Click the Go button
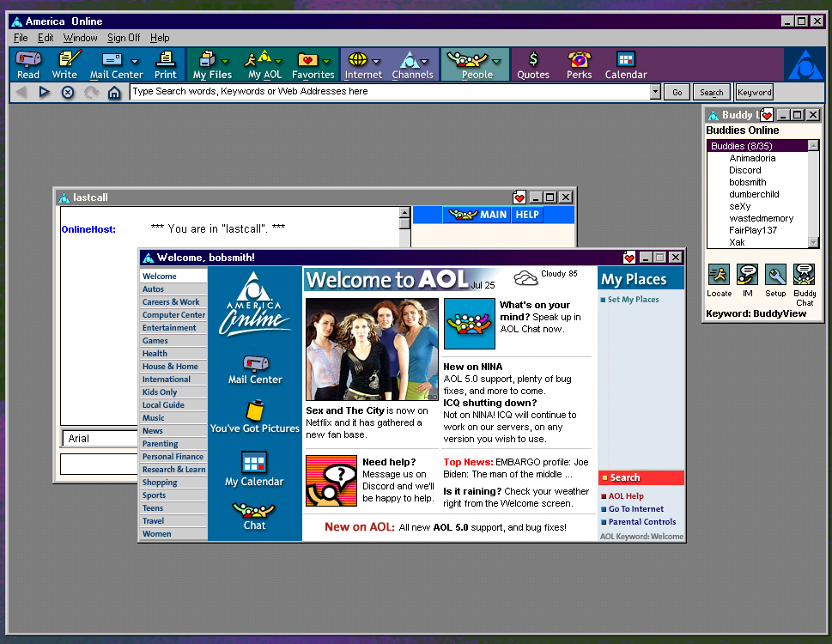Screen dimensions: 832x644 pyautogui.click(x=677, y=92)
